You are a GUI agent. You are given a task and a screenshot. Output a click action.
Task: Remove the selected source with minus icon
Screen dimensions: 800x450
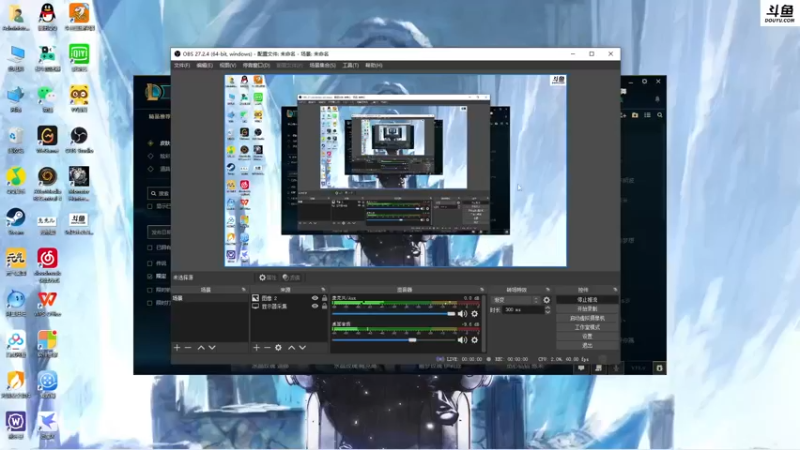[267, 347]
